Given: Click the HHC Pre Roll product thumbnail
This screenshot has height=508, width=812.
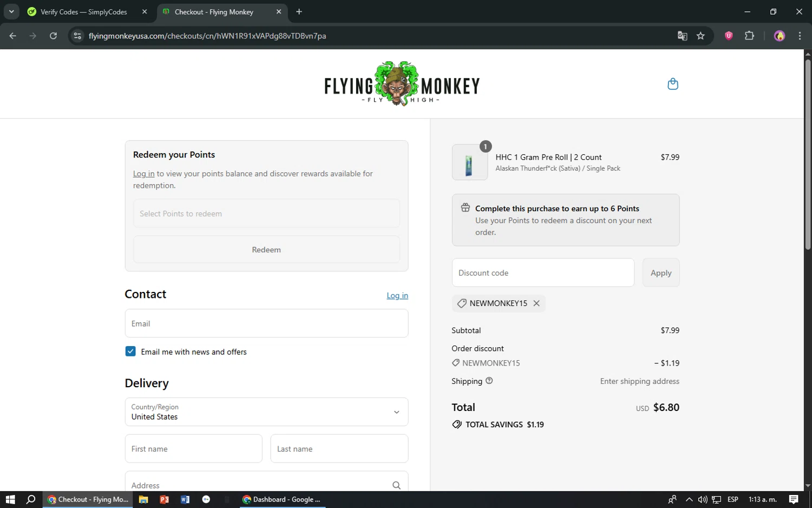Looking at the screenshot, I should 469,162.
